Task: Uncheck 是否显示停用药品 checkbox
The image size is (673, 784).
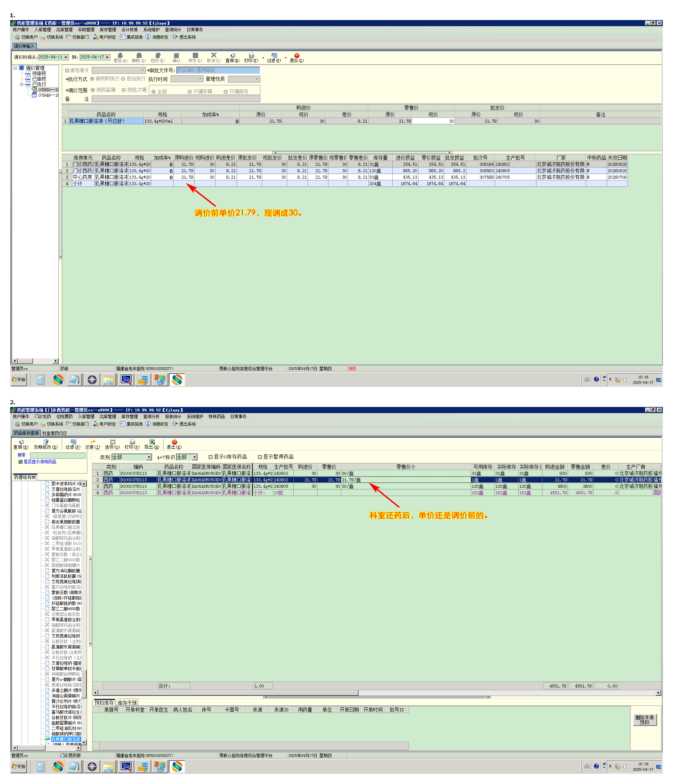Action: [21, 462]
